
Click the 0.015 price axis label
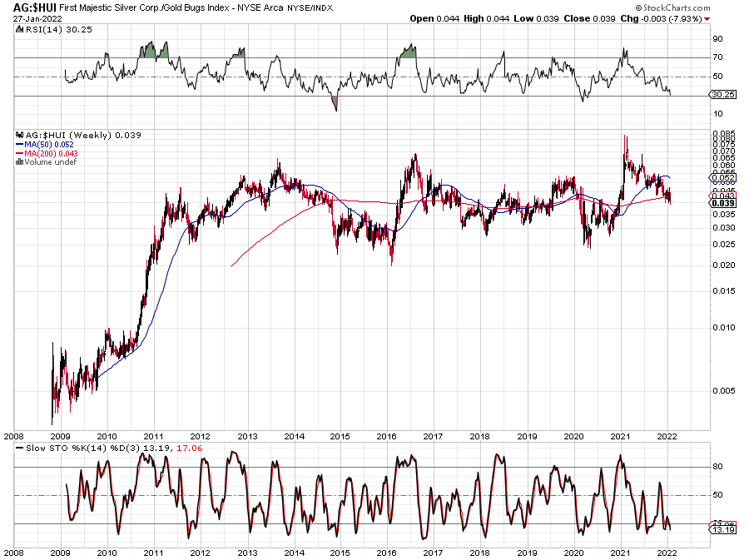(x=724, y=290)
